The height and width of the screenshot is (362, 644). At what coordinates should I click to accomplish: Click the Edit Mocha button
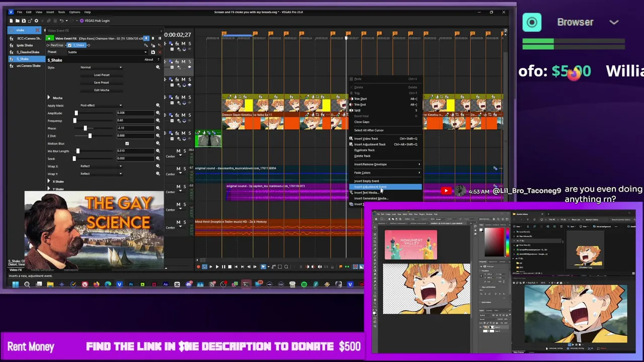tap(102, 90)
